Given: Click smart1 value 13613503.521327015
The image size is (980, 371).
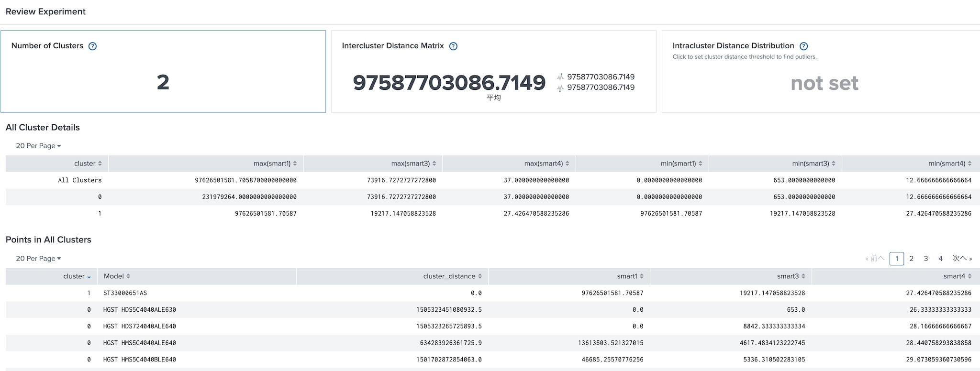Looking at the screenshot, I should point(611,343).
